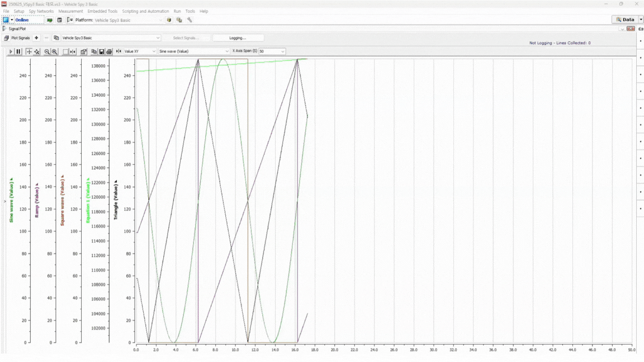Screen dimensions: 644x362
Task: Open the X Axis Span dropdown
Action: pos(282,51)
